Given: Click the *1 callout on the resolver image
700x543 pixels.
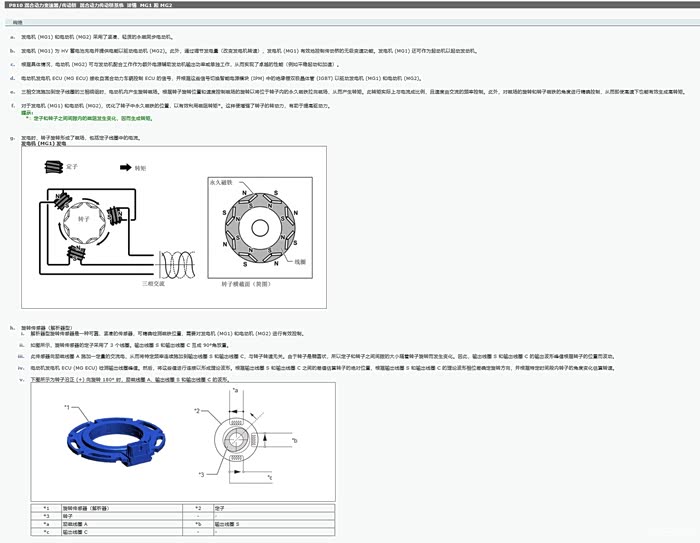Looking at the screenshot, I should coord(66,407).
